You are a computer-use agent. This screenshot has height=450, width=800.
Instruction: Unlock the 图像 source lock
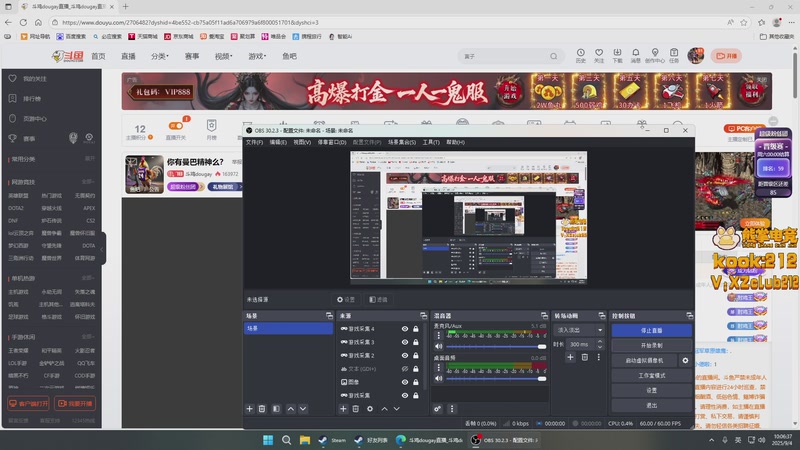click(x=416, y=382)
